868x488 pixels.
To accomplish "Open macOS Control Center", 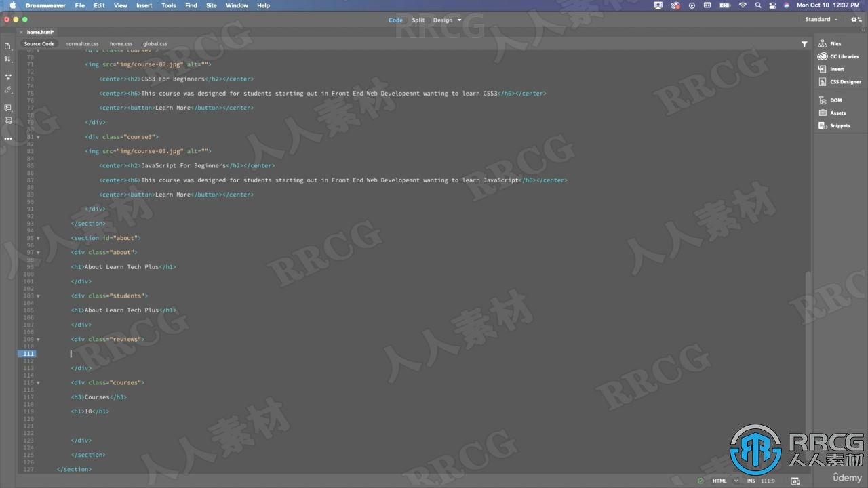I will pyautogui.click(x=772, y=5).
